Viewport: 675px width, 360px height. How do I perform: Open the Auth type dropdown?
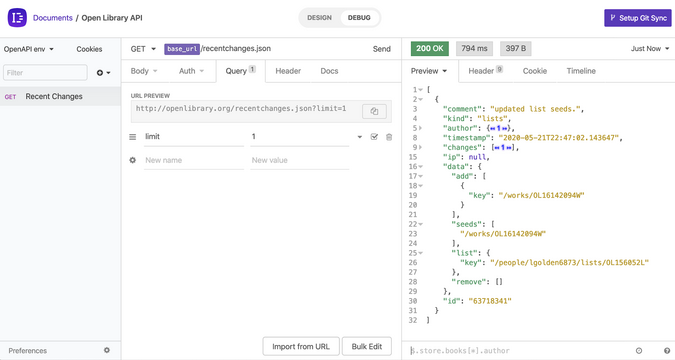(x=191, y=71)
